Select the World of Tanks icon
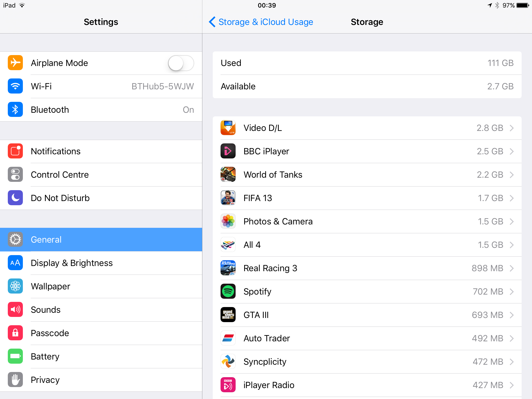532x399 pixels. point(228,175)
